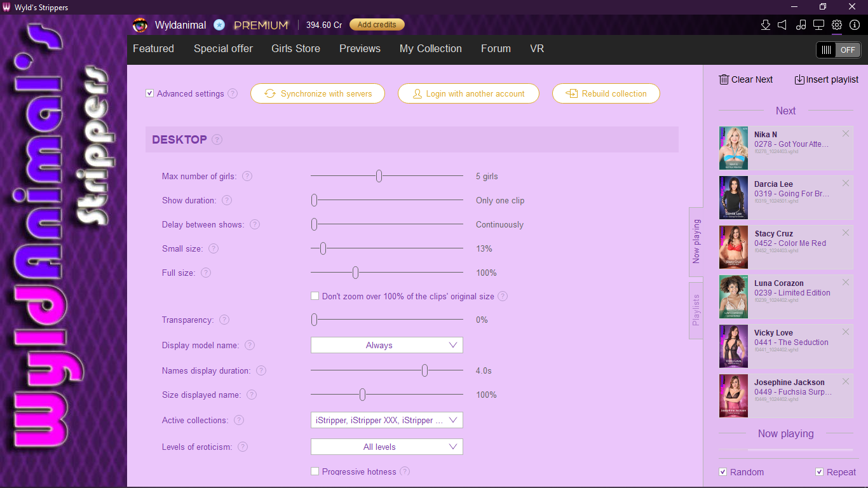Viewport: 868px width, 488px height.
Task: Click help icon for Small size
Action: pyautogui.click(x=214, y=248)
